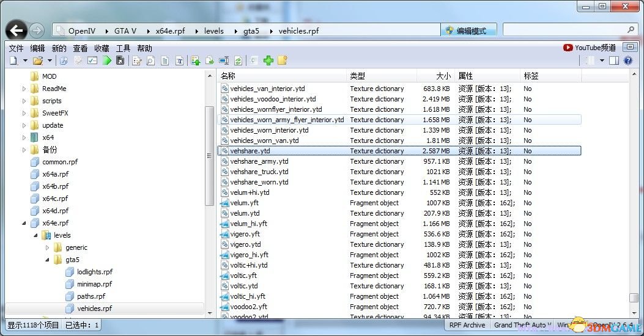The image size is (644, 336).
Task: Click the export files toolbar icon
Action: pos(210,61)
